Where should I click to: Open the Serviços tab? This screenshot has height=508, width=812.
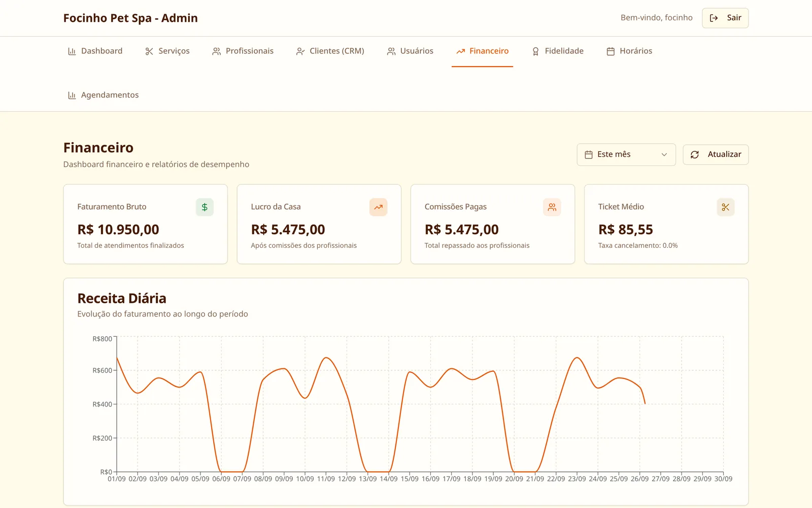click(167, 51)
